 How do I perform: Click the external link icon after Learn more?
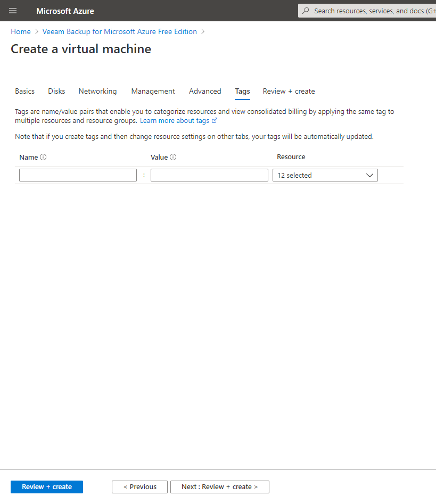pyautogui.click(x=215, y=120)
